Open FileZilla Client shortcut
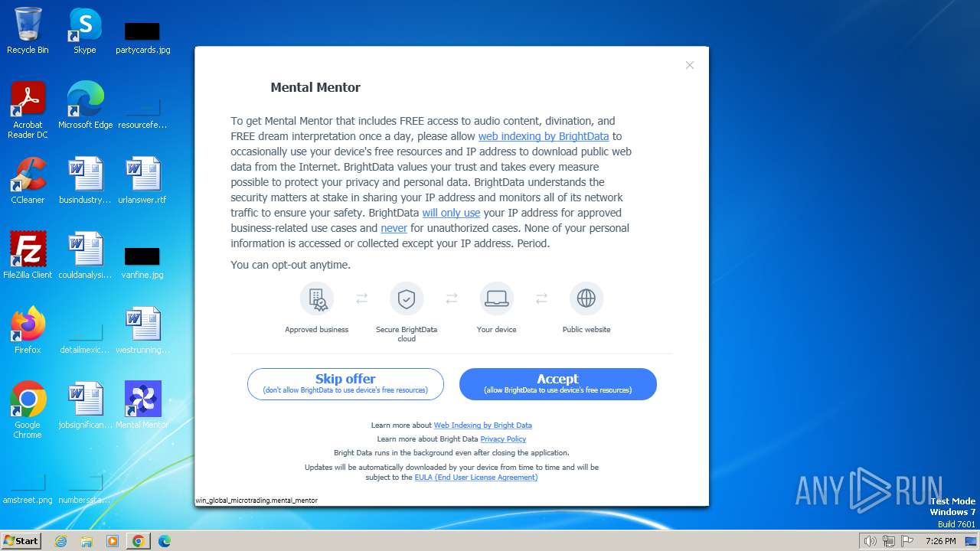The width and height of the screenshot is (980, 551). 28,256
